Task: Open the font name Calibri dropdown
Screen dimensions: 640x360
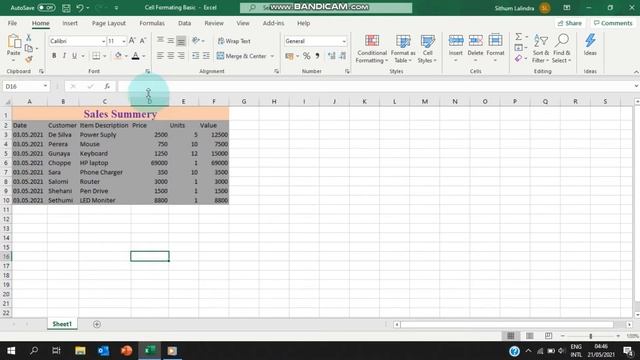Action: coord(103,41)
